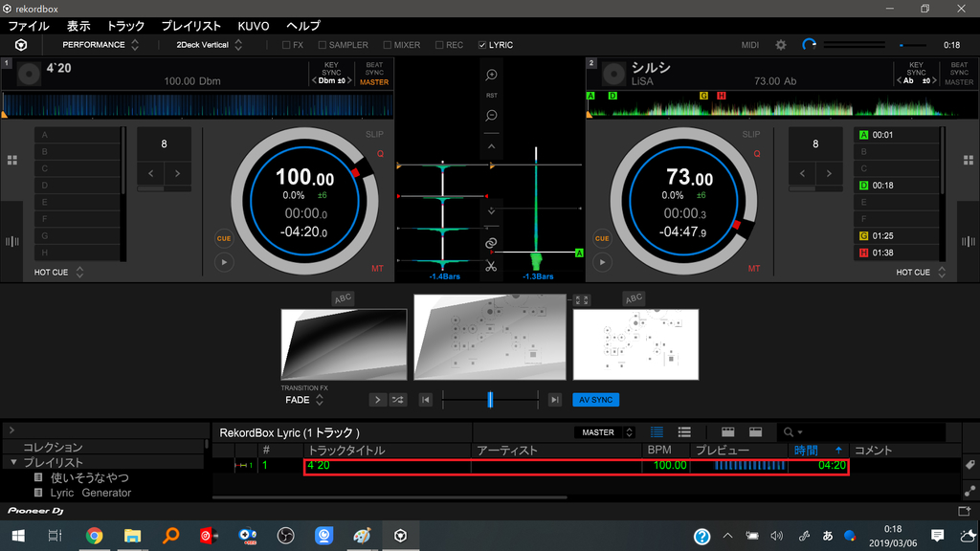Click the fullscreen icon beside the video preview
980x551 pixels.
(582, 300)
